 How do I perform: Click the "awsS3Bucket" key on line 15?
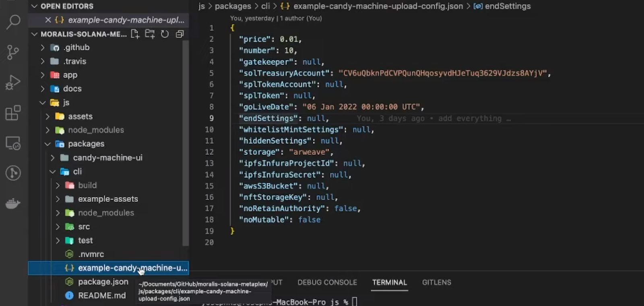point(268,186)
